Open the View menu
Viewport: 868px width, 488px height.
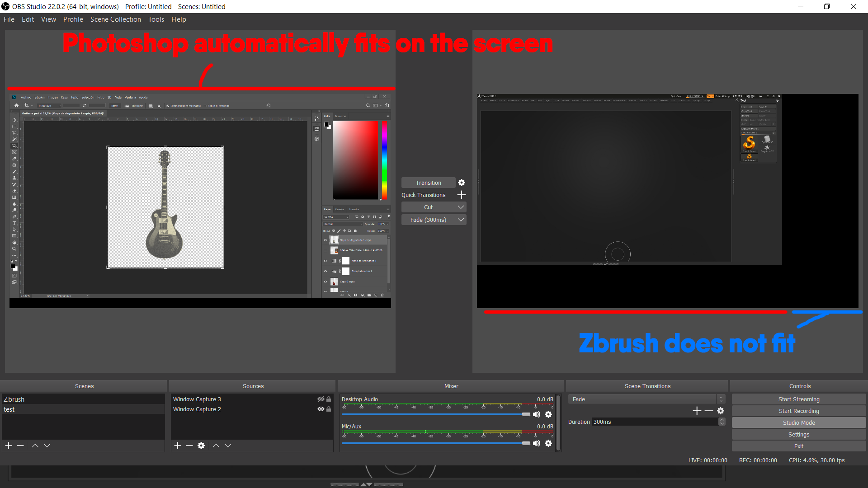[x=48, y=19]
